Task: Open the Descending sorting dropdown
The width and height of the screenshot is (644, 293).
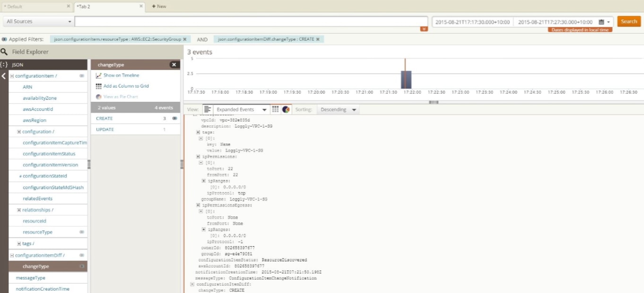Action: [338, 109]
